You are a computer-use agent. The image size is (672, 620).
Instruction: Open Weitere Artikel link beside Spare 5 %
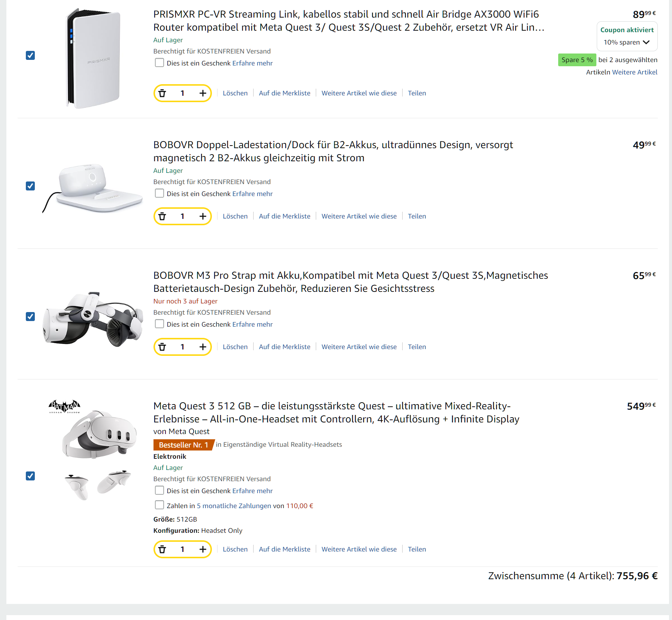click(635, 72)
